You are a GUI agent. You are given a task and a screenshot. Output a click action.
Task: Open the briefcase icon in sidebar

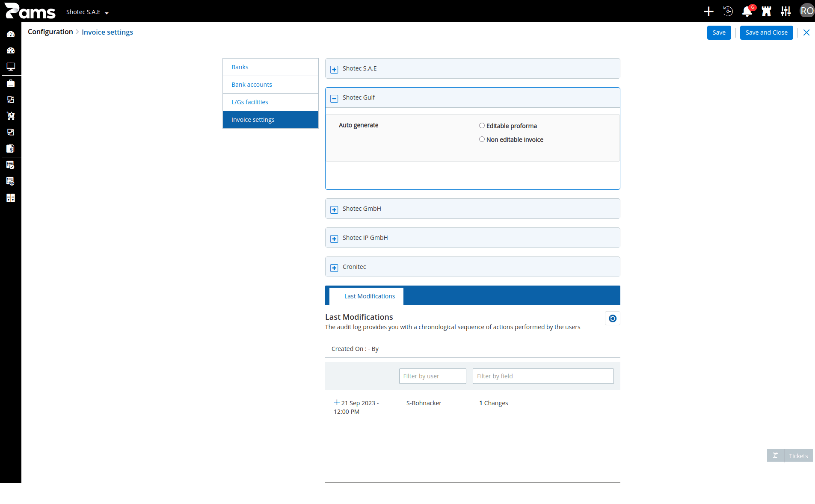[11, 83]
